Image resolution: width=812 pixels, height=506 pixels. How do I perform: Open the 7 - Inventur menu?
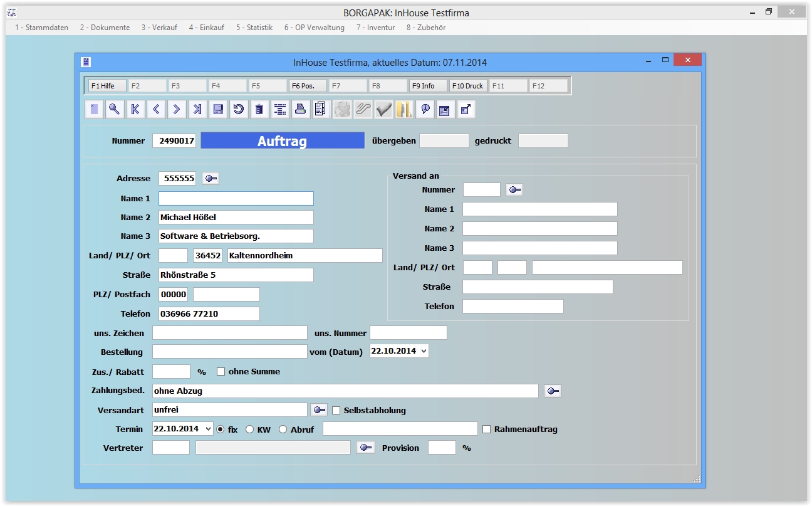point(376,28)
